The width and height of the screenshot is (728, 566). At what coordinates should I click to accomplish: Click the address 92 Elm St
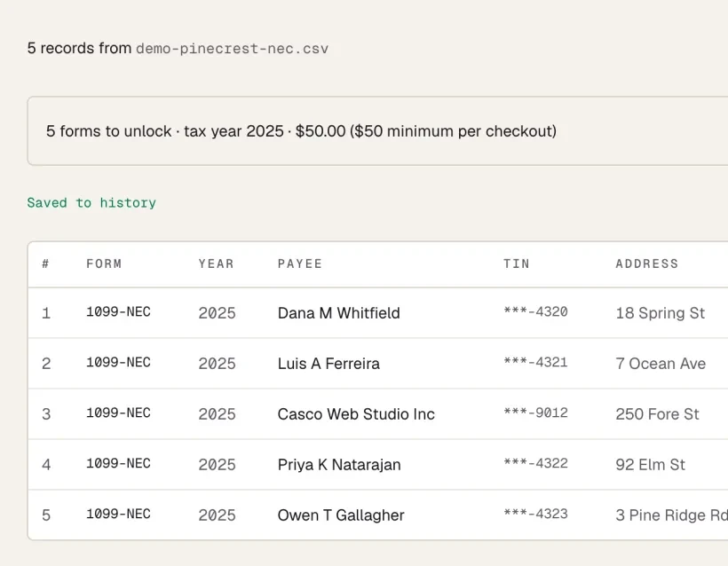point(651,464)
